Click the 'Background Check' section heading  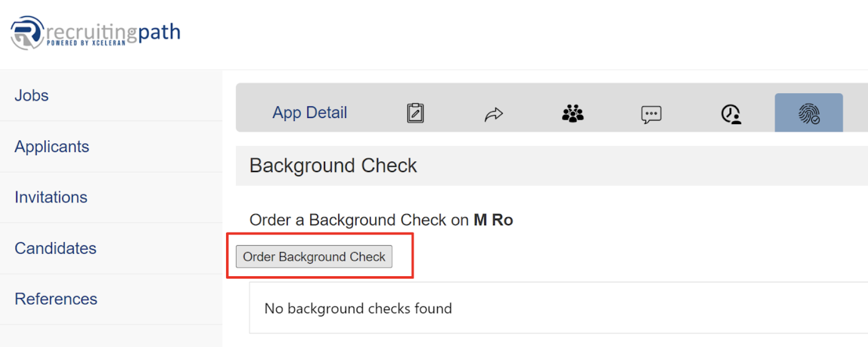(x=333, y=166)
